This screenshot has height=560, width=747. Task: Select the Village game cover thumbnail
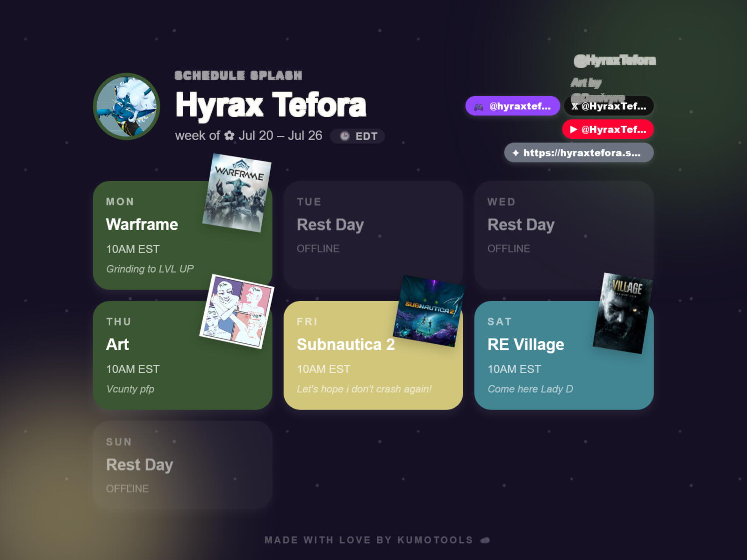[x=623, y=313]
